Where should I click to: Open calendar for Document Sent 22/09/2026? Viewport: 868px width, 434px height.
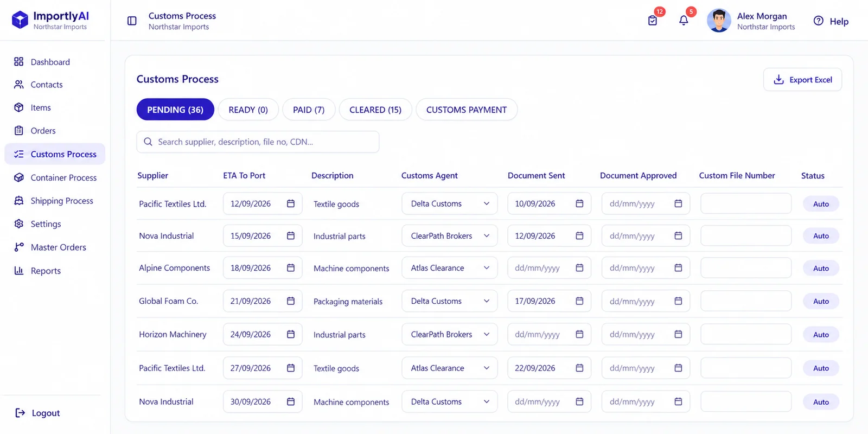579,368
